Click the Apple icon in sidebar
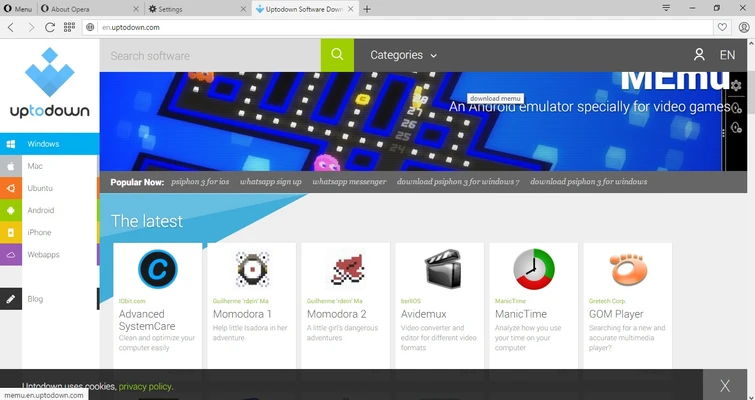755x400 pixels. coord(11,166)
